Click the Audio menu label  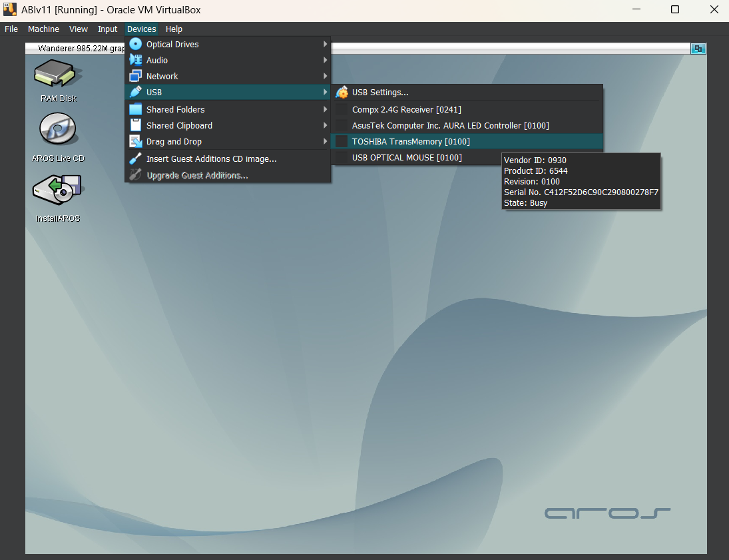point(157,60)
